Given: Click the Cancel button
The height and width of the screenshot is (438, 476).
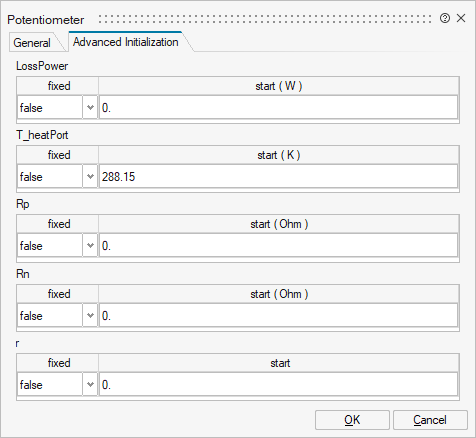Looking at the screenshot, I should click(x=430, y=420).
